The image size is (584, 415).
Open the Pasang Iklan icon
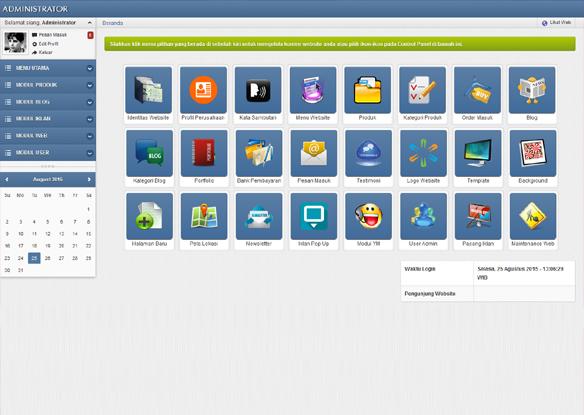(x=478, y=216)
